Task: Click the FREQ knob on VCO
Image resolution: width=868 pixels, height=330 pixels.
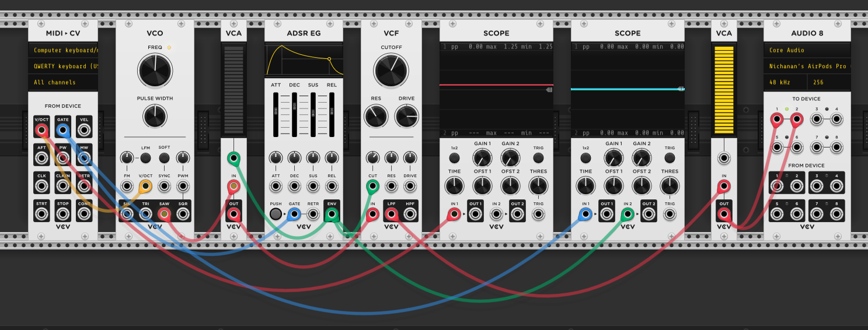Action: click(155, 71)
